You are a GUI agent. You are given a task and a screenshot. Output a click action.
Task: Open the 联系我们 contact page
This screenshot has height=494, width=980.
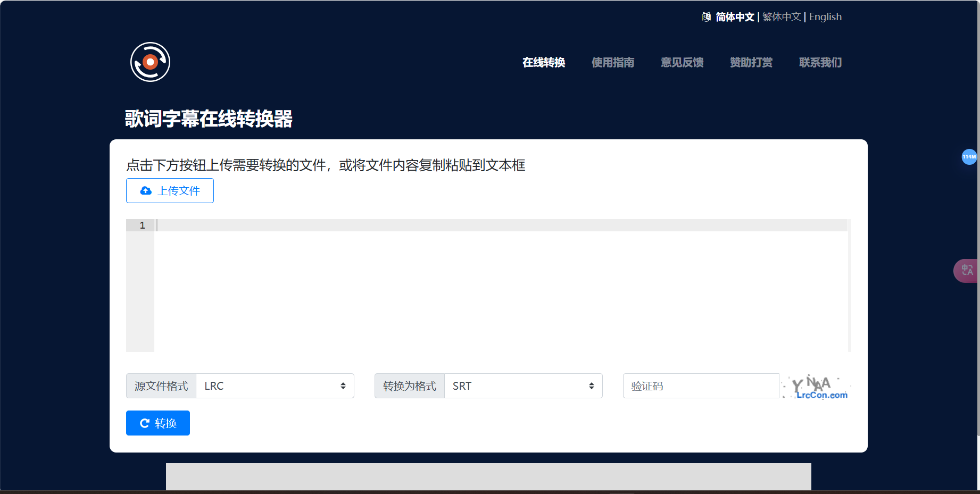(x=820, y=62)
